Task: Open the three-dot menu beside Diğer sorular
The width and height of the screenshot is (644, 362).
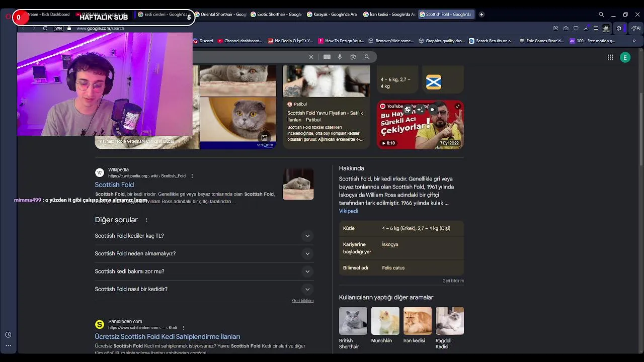Action: [146, 220]
